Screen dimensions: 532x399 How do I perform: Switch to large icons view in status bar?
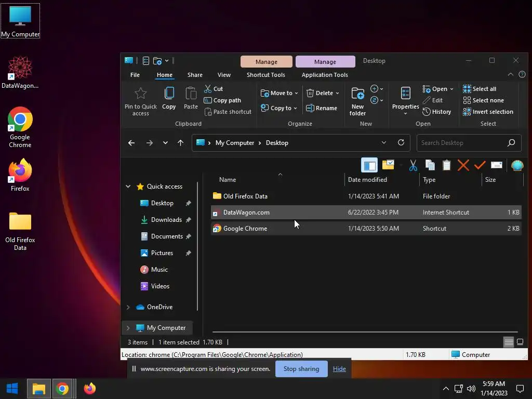coord(520,342)
